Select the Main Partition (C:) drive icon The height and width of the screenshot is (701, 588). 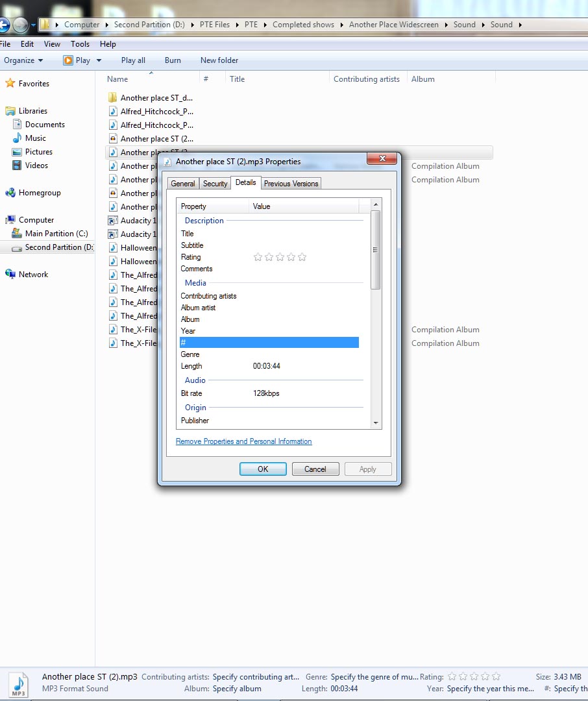click(18, 234)
